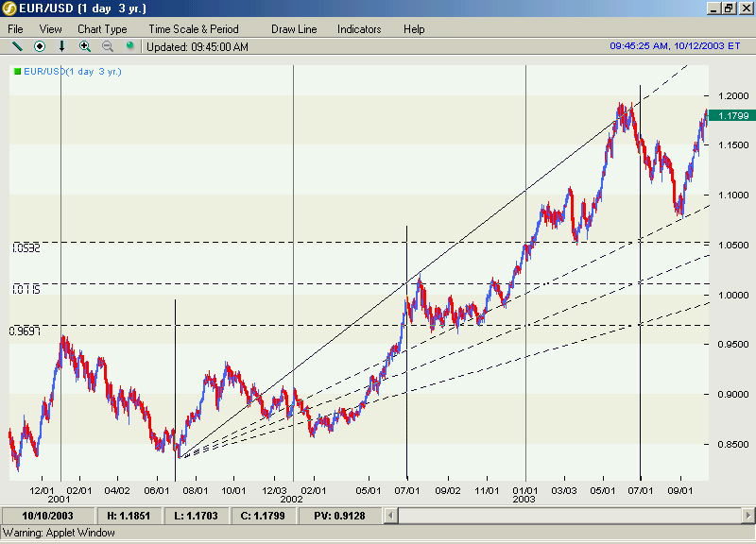Screen dimensions: 756x544
Task: Open the Chart Type menu
Action: [x=102, y=29]
